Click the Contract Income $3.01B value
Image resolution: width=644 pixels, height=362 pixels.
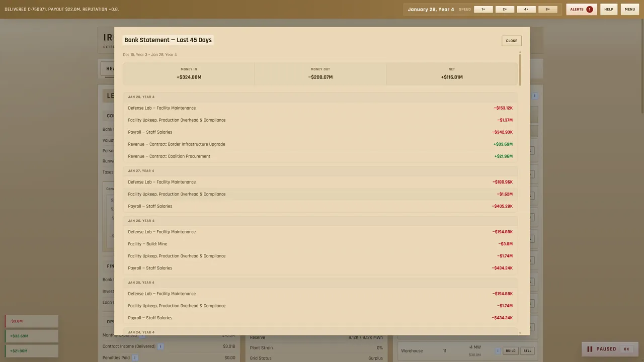(x=229, y=346)
